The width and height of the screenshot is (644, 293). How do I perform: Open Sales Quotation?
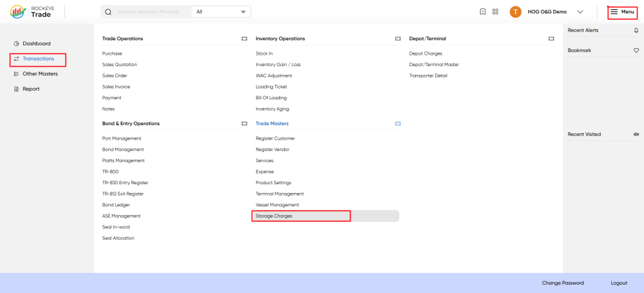(x=119, y=64)
